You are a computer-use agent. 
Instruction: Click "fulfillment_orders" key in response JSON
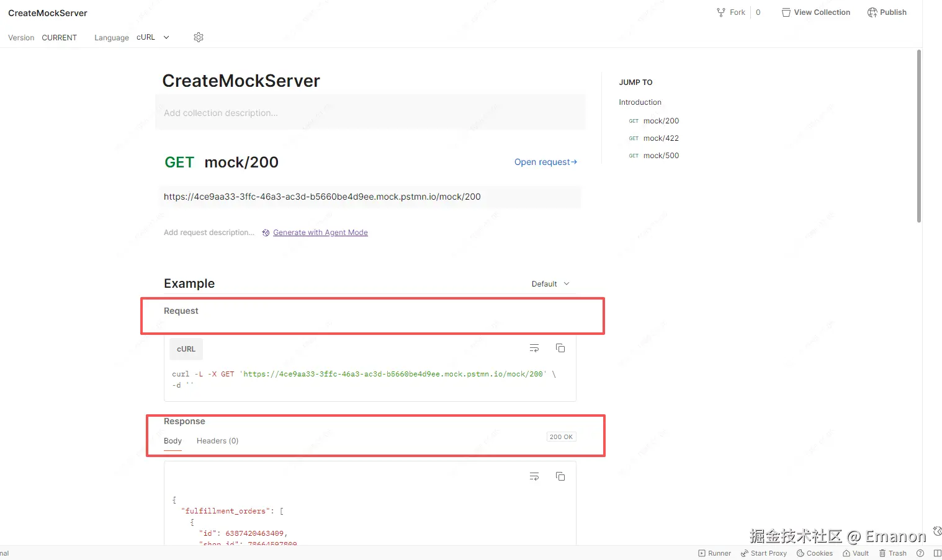coord(227,511)
